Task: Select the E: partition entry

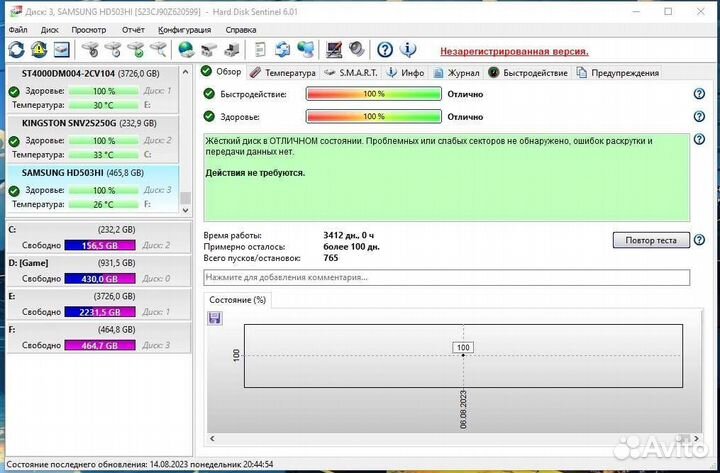Action: click(x=99, y=304)
